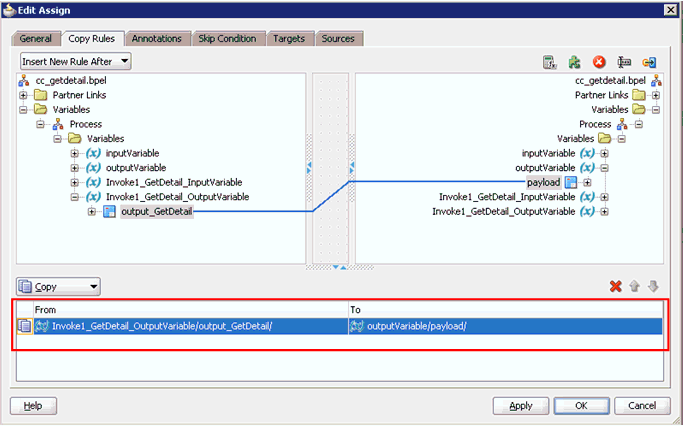Collapse right outputVariable node
Screen dimensions: 683x426
[x=604, y=168]
